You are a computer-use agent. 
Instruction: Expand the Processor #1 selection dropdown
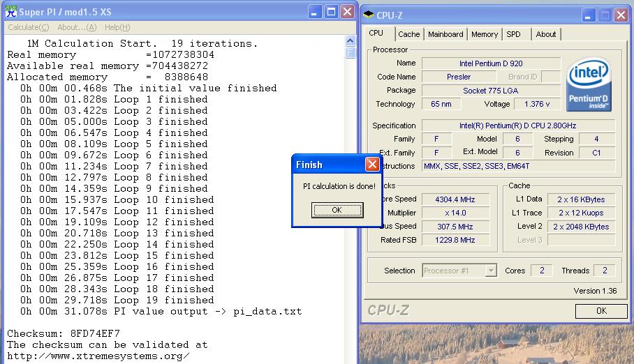click(490, 271)
